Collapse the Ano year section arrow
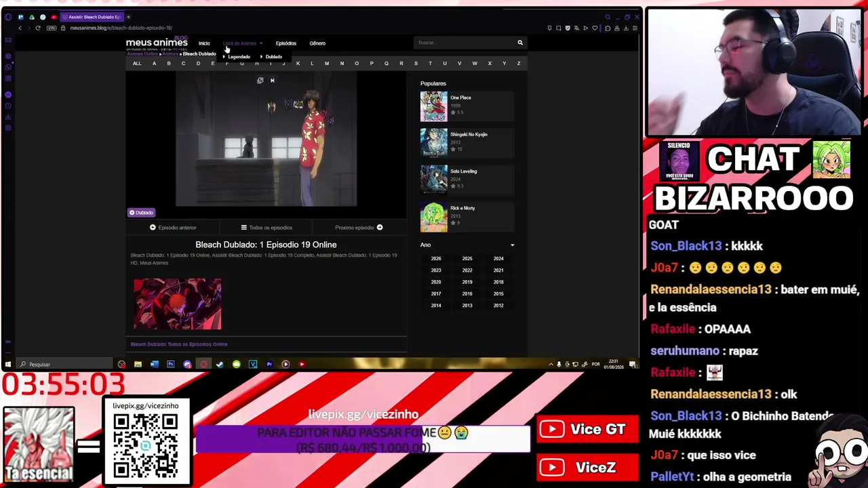This screenshot has height=488, width=868. click(x=512, y=245)
